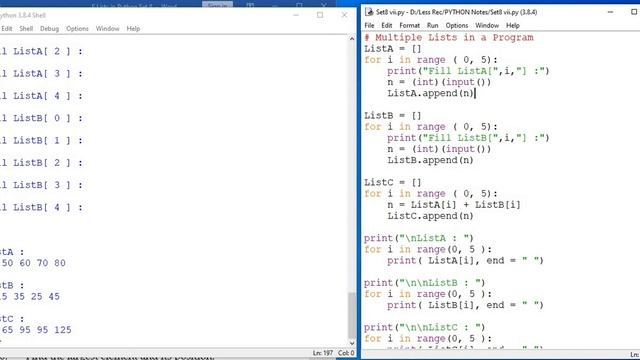This screenshot has width=640, height=360.
Task: Close the Python 3.8.4 Shell window
Action: [x=344, y=15]
